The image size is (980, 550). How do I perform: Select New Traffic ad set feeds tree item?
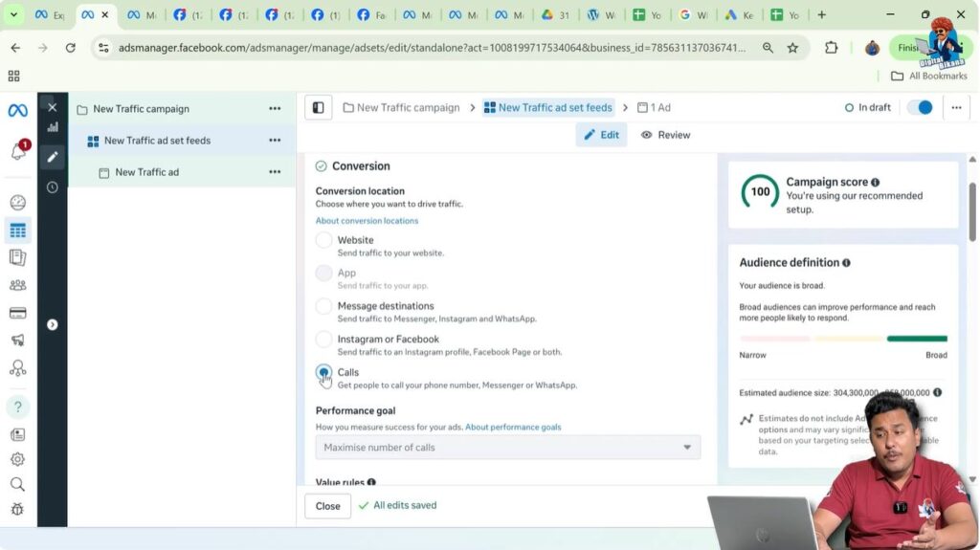pos(157,141)
